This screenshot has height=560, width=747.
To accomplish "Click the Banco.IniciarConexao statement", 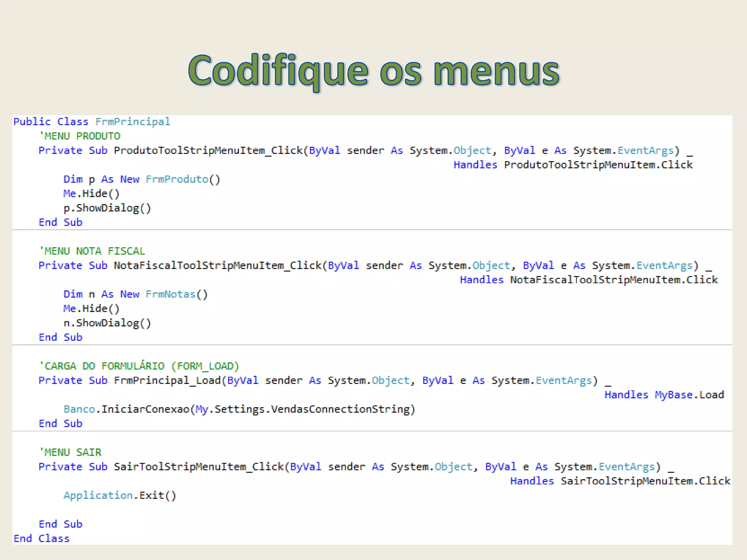I will (239, 409).
